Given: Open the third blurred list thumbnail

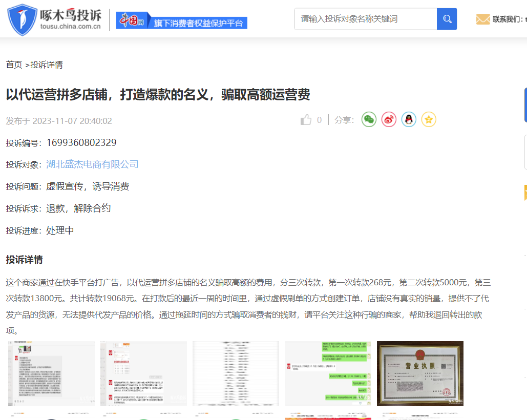Looking at the screenshot, I should (236, 373).
